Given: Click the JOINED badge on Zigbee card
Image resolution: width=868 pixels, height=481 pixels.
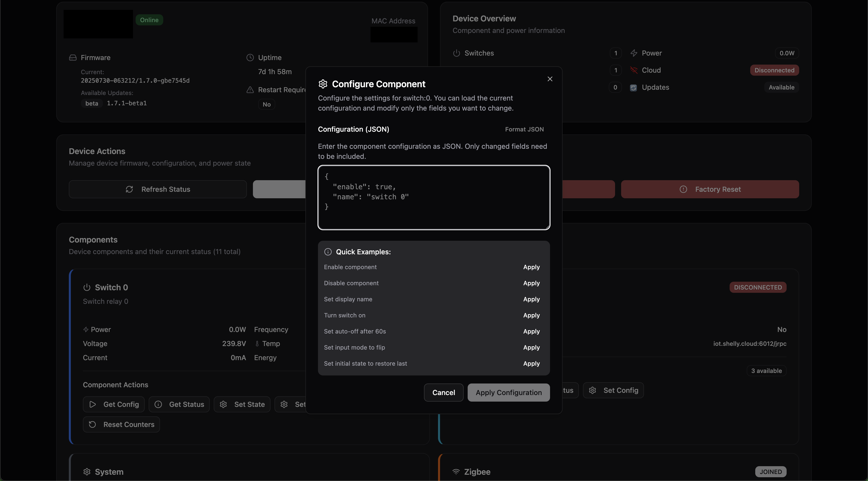Looking at the screenshot, I should (x=771, y=472).
